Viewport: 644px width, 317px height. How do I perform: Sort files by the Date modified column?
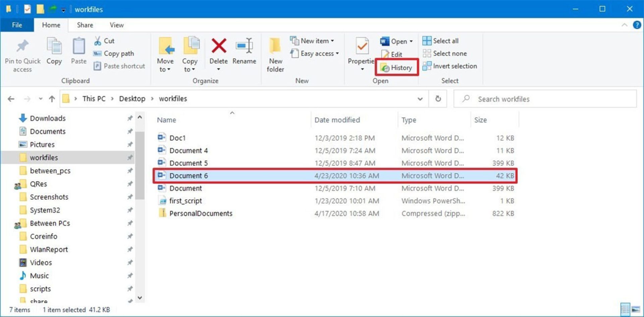coord(337,120)
